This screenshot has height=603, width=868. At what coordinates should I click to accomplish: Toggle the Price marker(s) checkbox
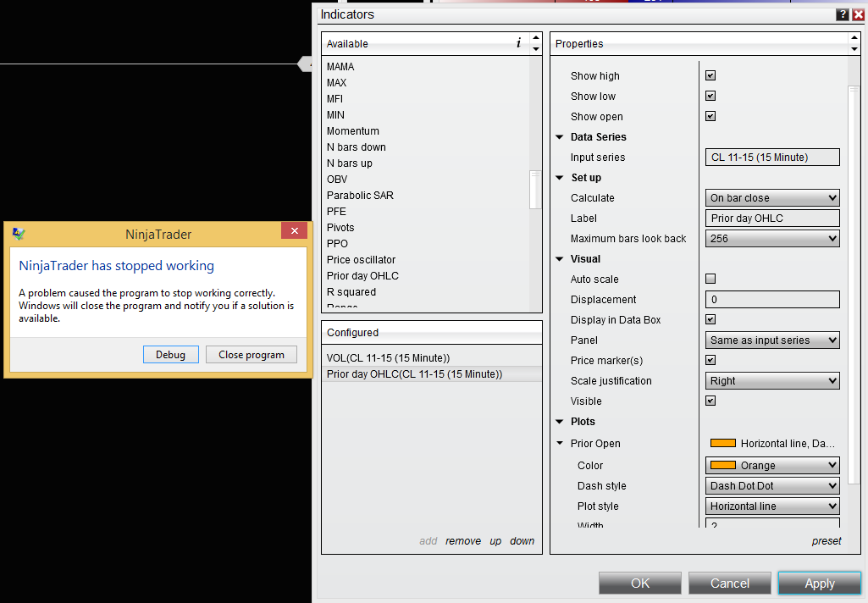[x=710, y=361]
